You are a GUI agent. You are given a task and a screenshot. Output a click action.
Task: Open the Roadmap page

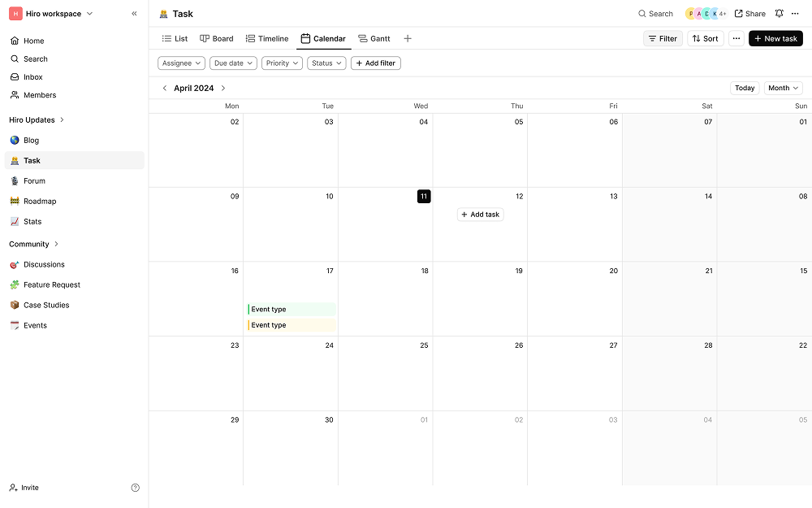(x=74, y=201)
